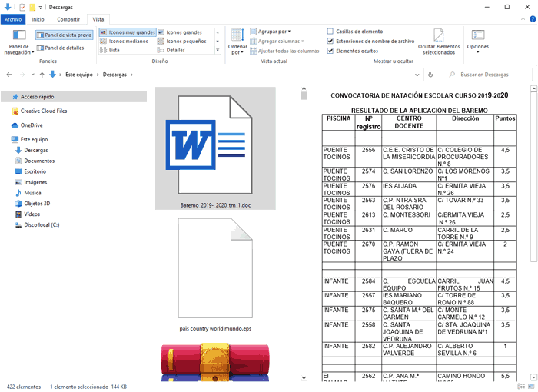Click the Buscar en Descargas search box

pyautogui.click(x=487, y=75)
